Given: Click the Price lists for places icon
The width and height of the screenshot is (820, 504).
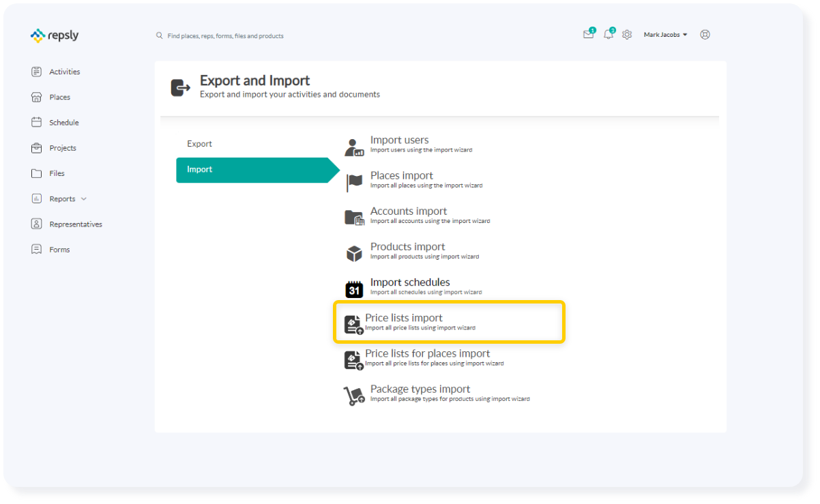Looking at the screenshot, I should tap(353, 360).
